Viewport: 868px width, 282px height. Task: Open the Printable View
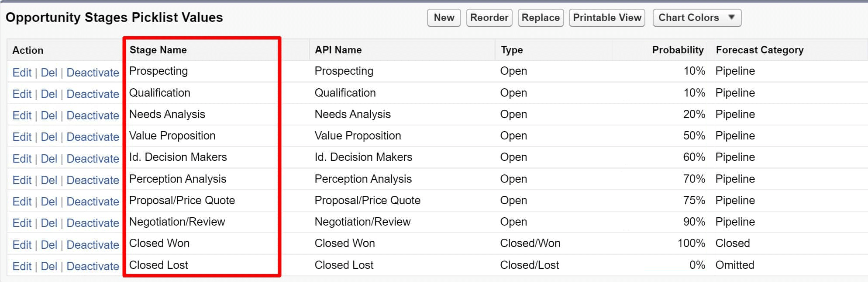607,17
